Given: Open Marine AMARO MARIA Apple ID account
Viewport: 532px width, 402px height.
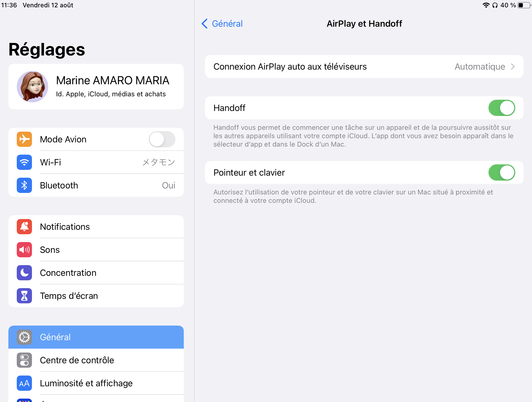Looking at the screenshot, I should tap(113, 86).
